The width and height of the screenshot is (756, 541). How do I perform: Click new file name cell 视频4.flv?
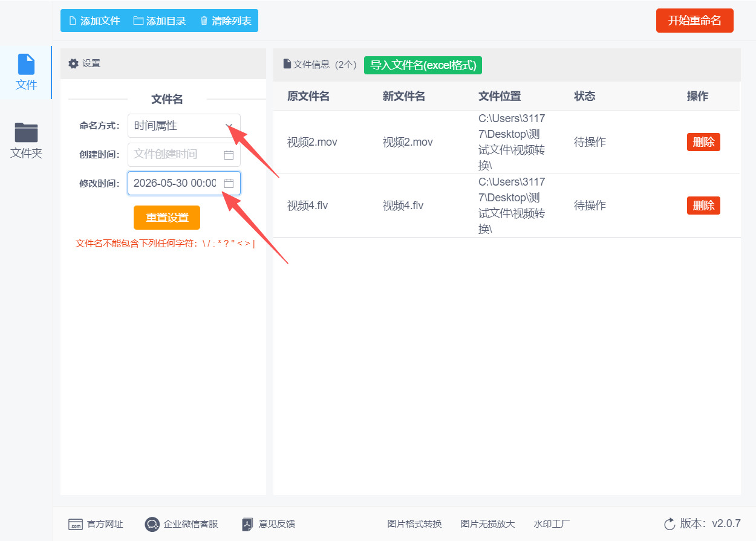pos(403,206)
